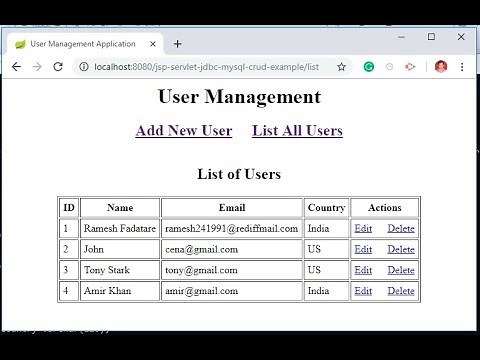Click the List of Users caption

pos(239,174)
